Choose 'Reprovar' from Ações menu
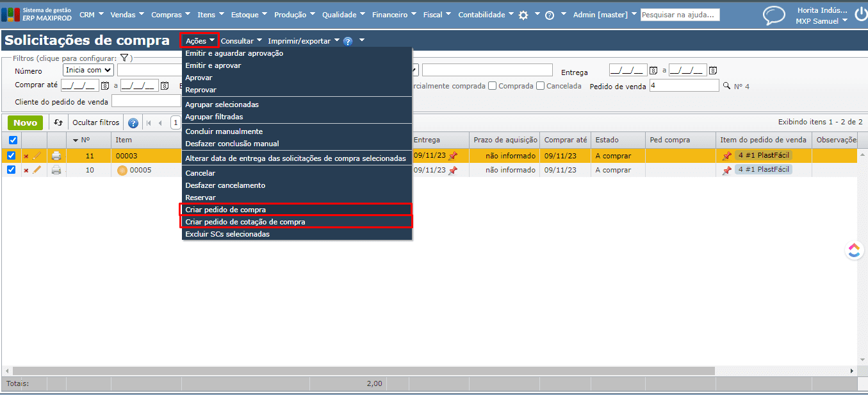Screen dimensions: 868x395 click(297, 90)
